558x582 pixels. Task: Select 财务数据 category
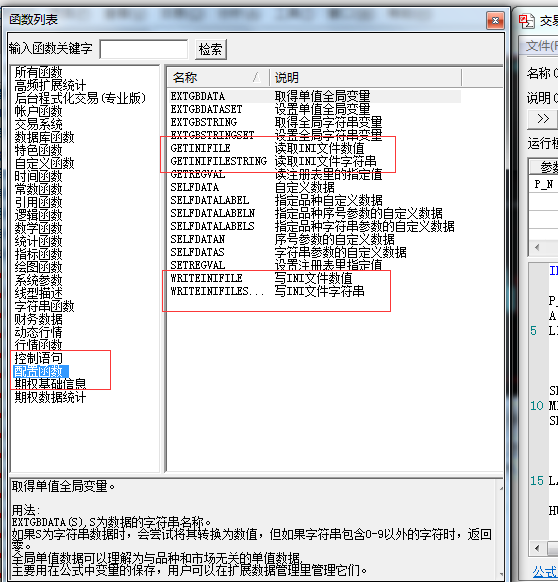point(38,319)
